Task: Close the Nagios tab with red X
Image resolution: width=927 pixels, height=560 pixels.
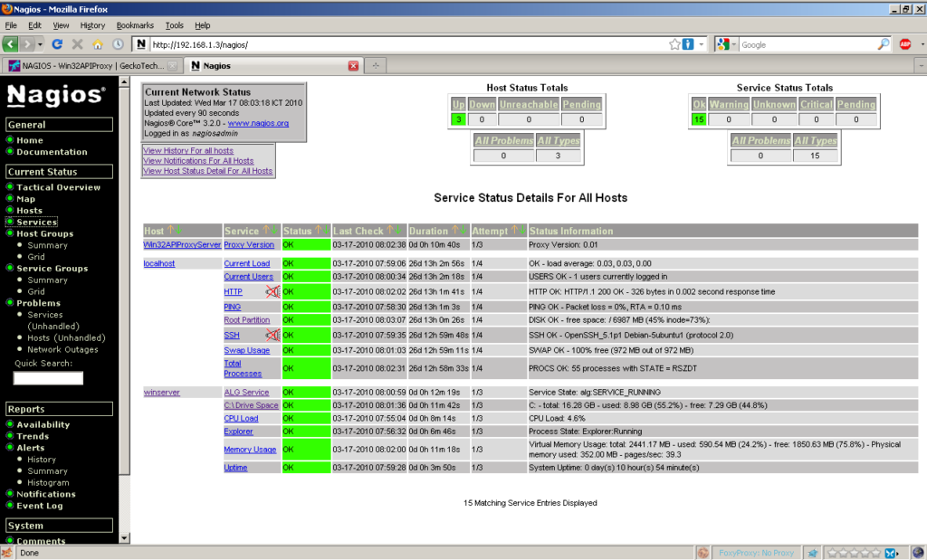Action: point(354,65)
